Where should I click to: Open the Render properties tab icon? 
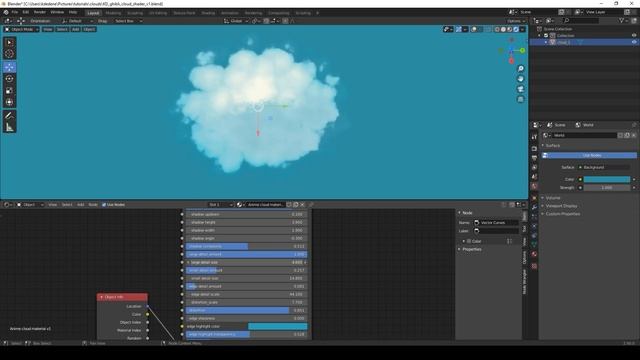(x=534, y=149)
